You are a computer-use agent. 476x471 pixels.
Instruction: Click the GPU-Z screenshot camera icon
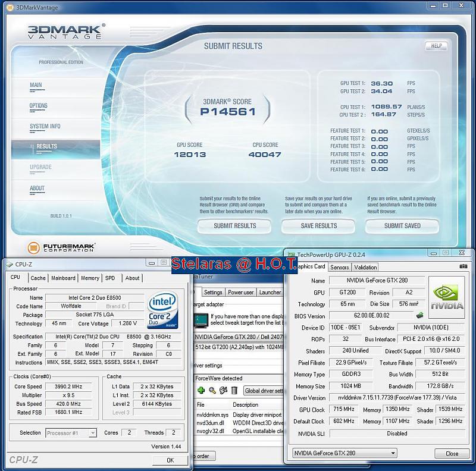tap(464, 266)
